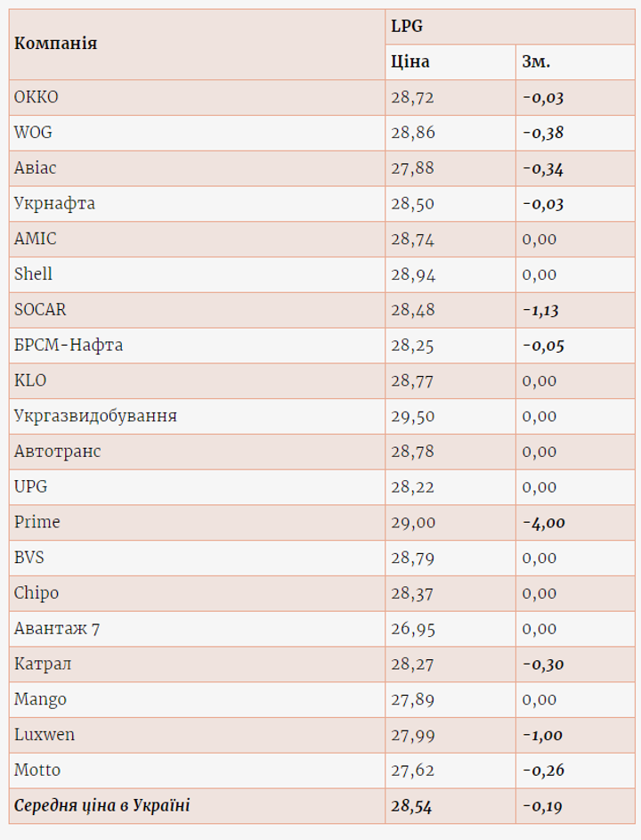Click the KLO price 28,77
Viewport: 641px width, 840px height.
pyautogui.click(x=412, y=380)
